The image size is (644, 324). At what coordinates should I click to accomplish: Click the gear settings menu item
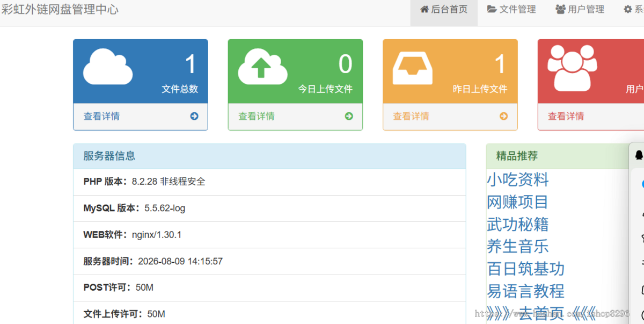(633, 10)
